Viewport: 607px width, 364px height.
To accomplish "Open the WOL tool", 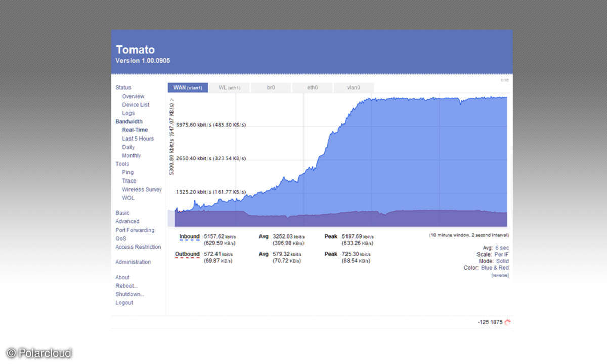I will point(128,198).
